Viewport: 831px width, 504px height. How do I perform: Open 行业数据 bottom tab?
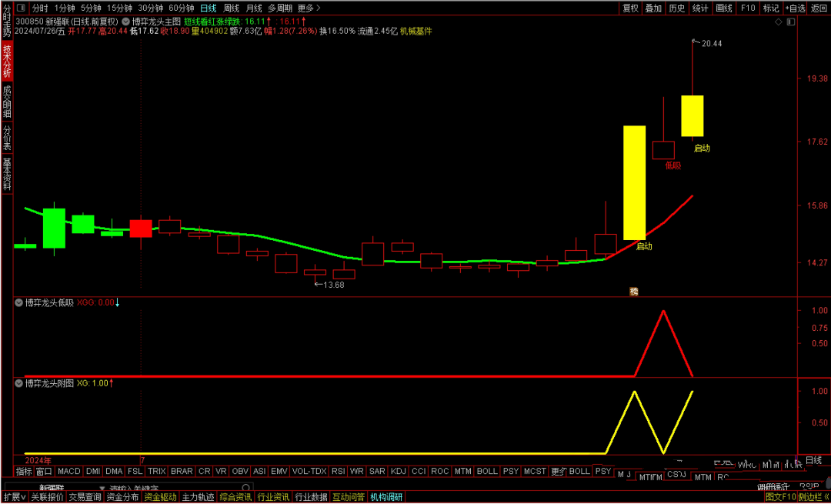(311, 497)
